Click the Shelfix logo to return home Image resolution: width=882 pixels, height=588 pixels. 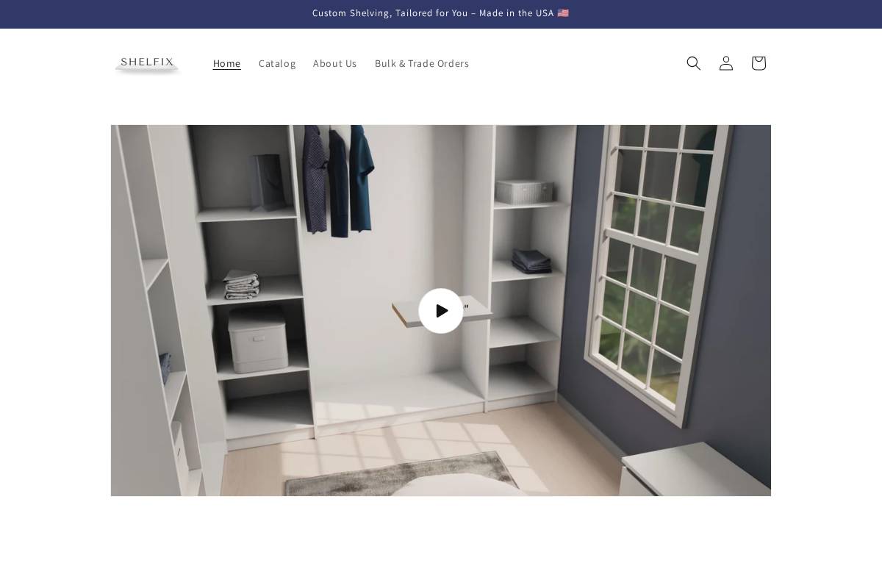[x=146, y=62]
